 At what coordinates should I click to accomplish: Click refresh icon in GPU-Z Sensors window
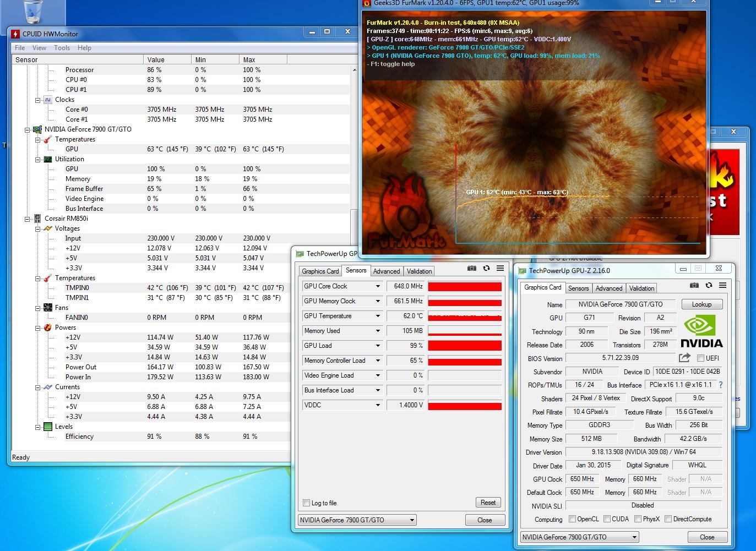tap(486, 268)
